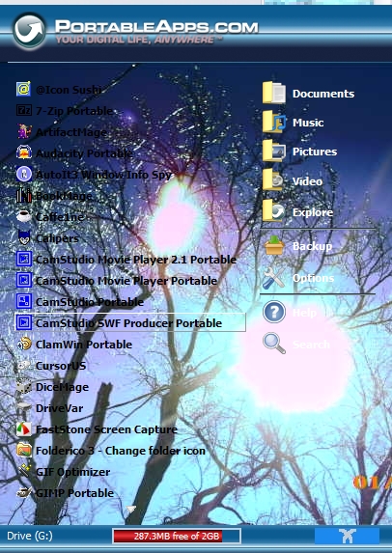Screen dimensions: 392x553
Task: Open the Options menu label
Action: (314, 278)
